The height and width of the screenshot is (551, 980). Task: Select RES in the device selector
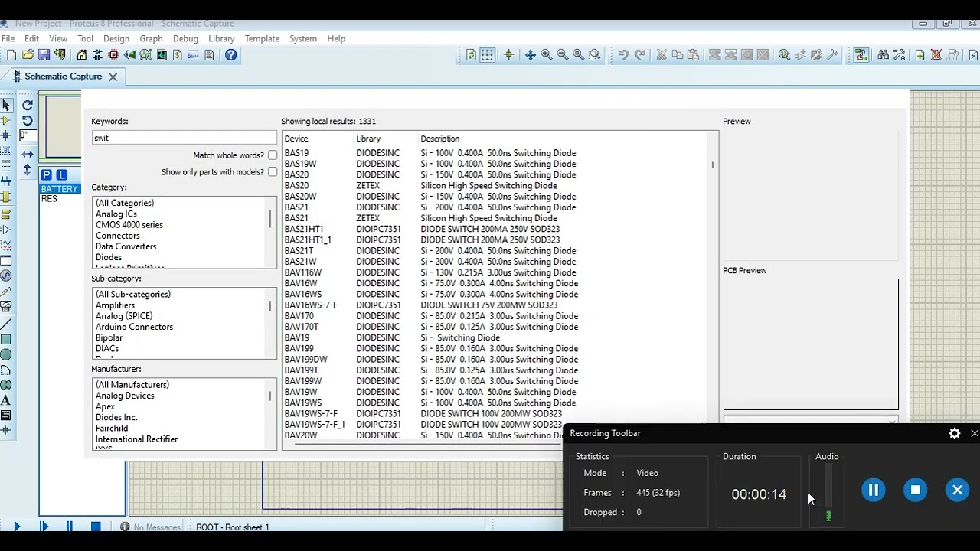coord(49,199)
